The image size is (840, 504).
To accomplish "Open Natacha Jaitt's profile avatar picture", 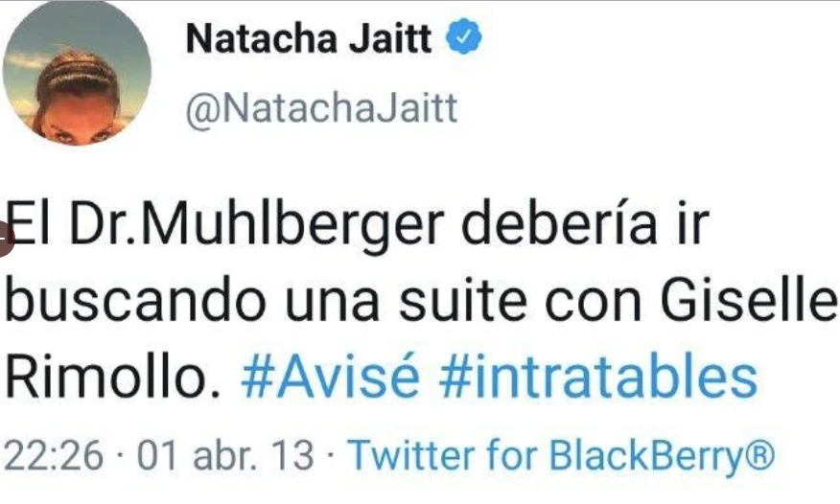I will (x=77, y=72).
